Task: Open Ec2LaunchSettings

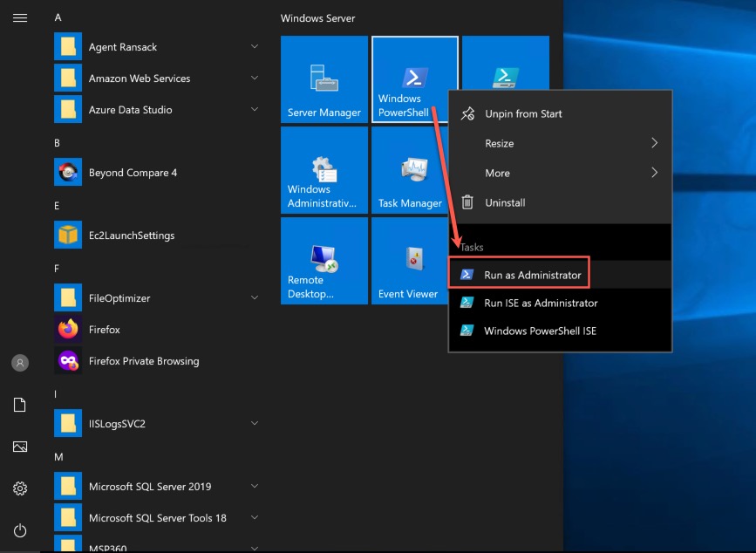Action: pos(132,235)
